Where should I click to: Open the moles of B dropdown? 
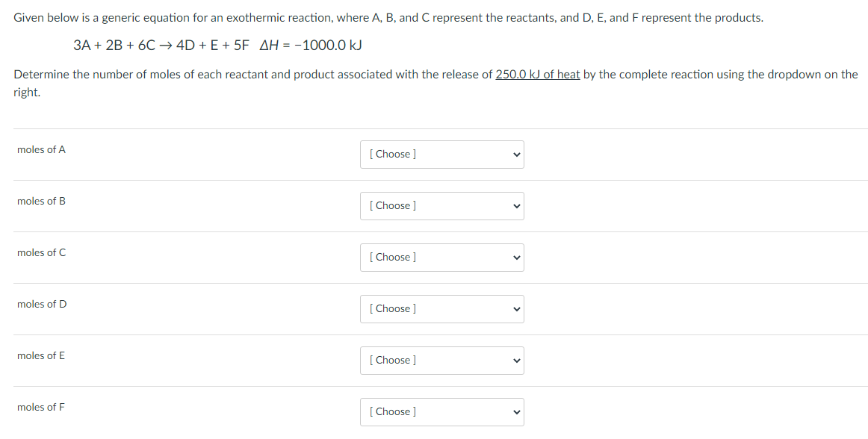click(441, 205)
